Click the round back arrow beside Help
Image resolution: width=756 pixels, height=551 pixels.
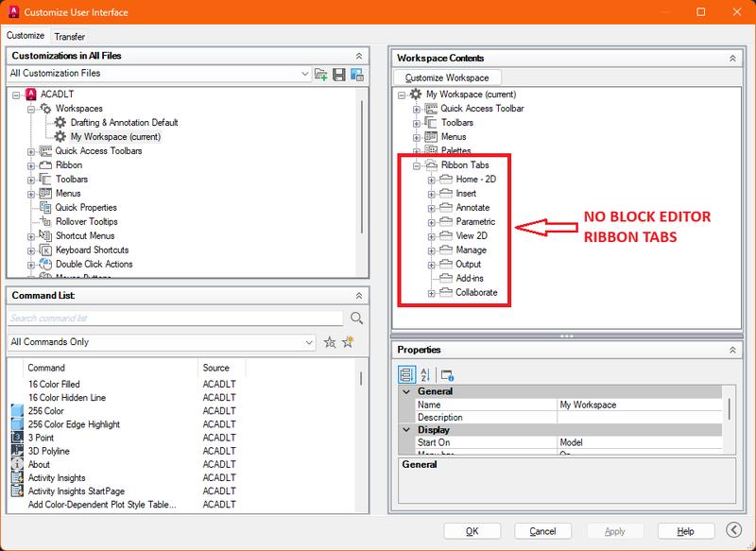pos(734,530)
